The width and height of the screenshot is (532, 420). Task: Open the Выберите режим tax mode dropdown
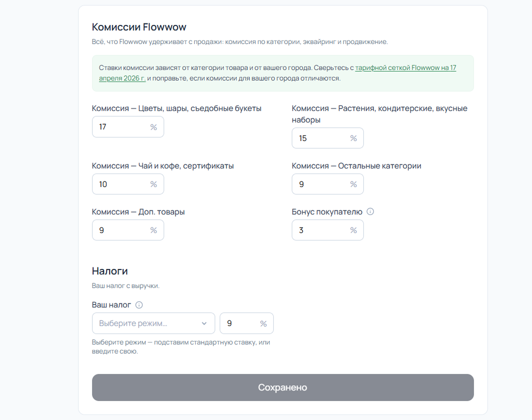pos(153,323)
